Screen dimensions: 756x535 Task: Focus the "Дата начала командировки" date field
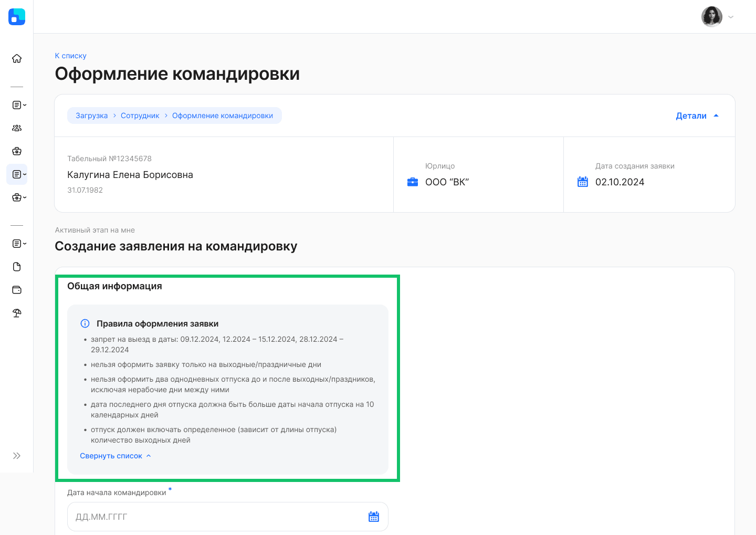tap(228, 517)
